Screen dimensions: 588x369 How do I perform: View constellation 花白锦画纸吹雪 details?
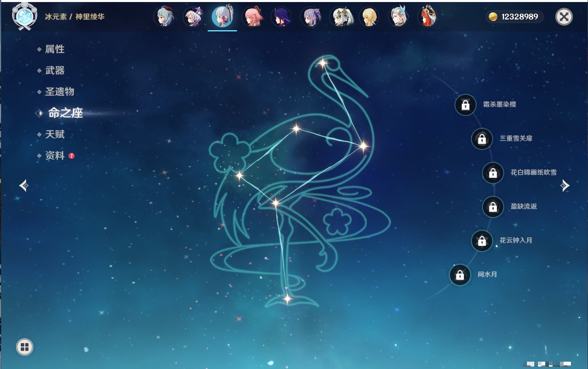533,172
